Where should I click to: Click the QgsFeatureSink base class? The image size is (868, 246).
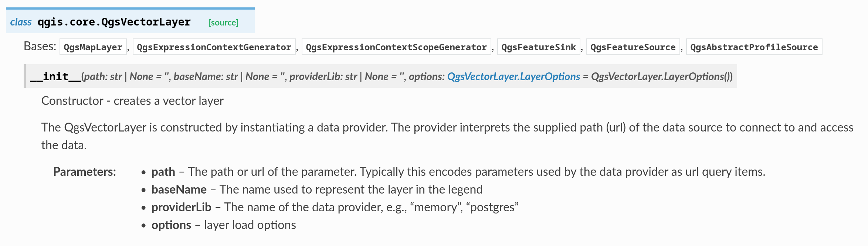tap(538, 47)
